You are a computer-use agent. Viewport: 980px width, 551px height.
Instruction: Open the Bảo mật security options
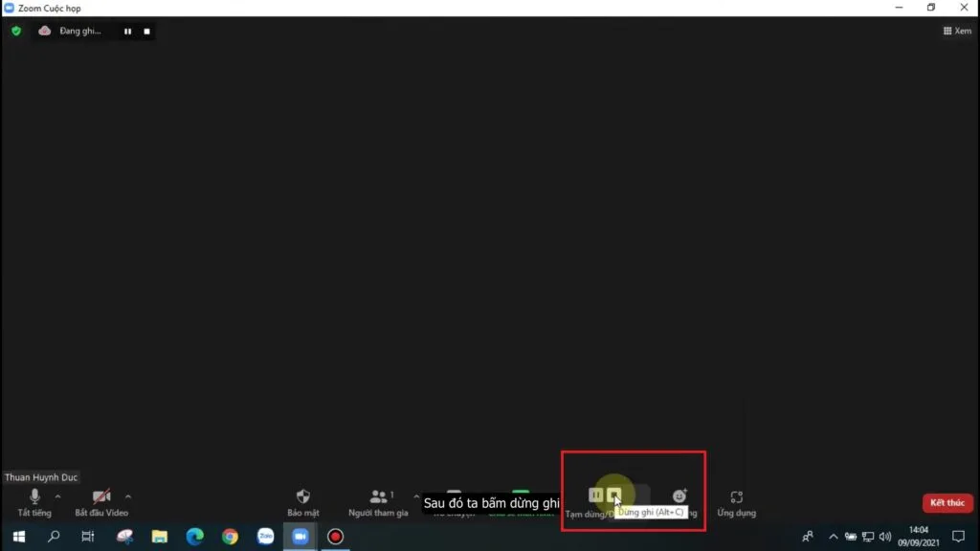point(302,500)
